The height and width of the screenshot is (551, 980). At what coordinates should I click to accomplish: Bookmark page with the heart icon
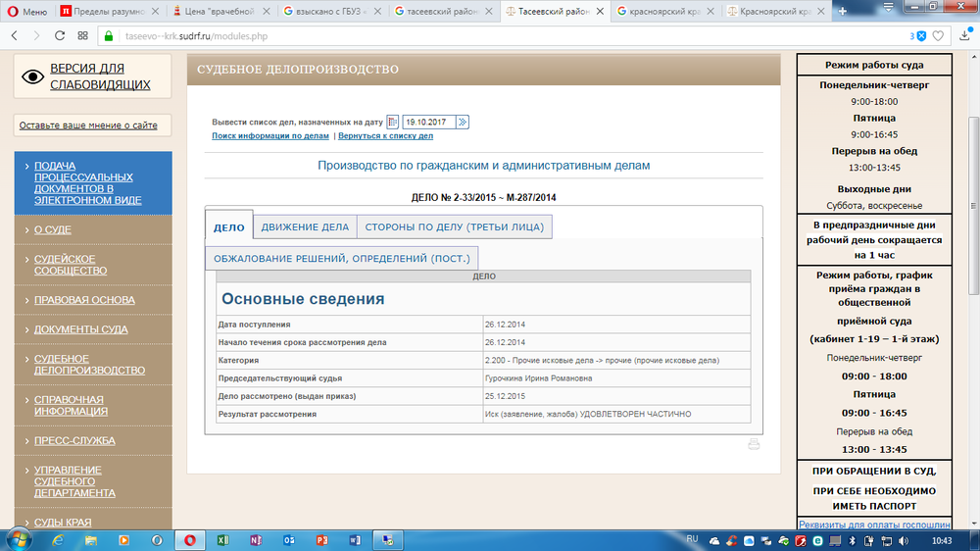pyautogui.click(x=938, y=35)
